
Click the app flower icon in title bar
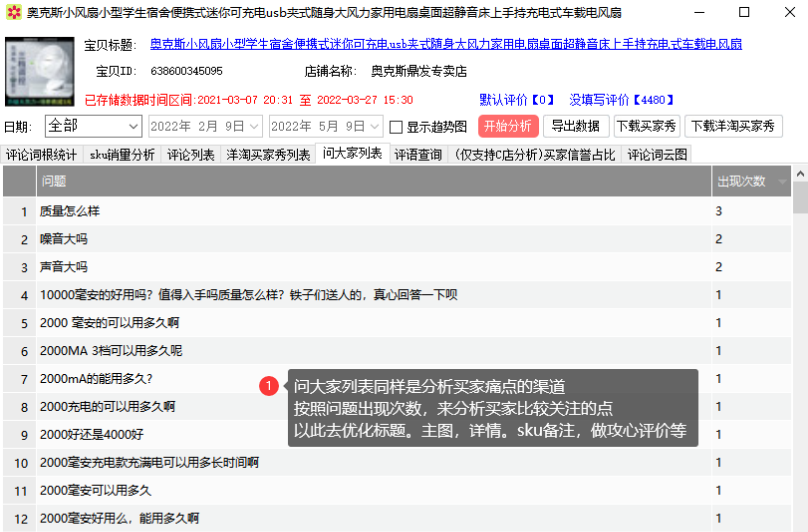pyautogui.click(x=13, y=13)
